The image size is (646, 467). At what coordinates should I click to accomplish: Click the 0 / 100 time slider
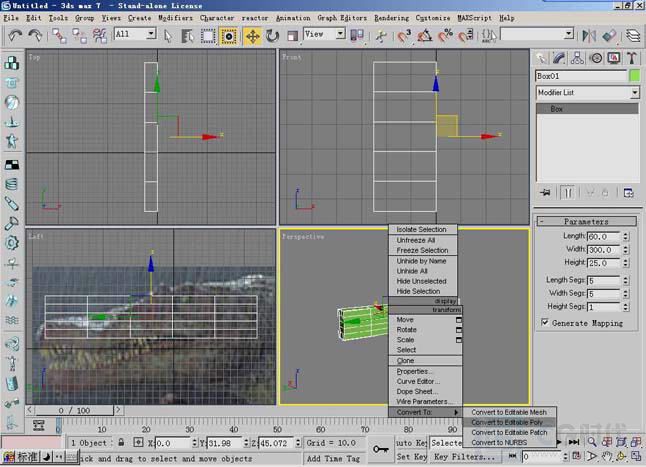[74, 411]
